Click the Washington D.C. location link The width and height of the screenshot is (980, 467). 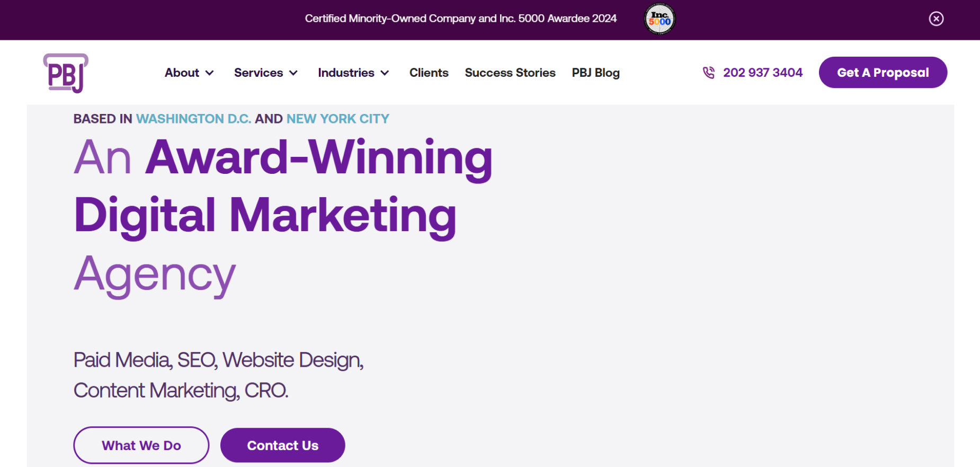tap(193, 119)
